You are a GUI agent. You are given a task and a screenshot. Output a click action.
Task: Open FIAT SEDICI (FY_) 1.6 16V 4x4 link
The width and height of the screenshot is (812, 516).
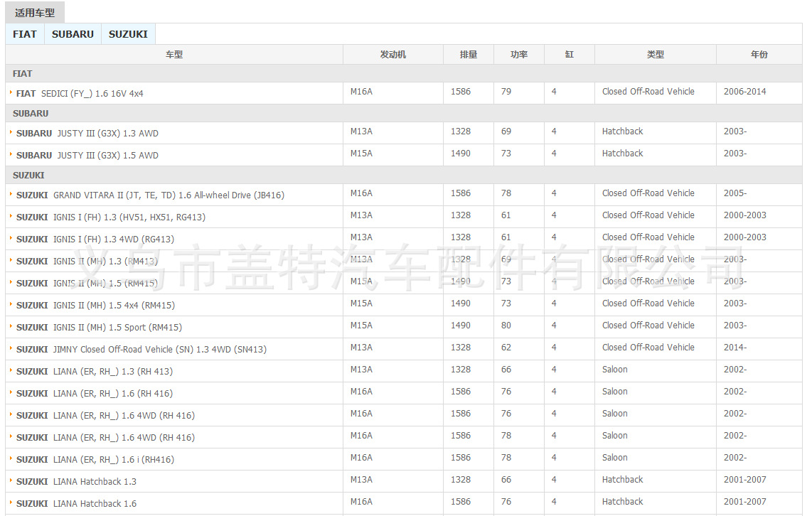pyautogui.click(x=80, y=94)
